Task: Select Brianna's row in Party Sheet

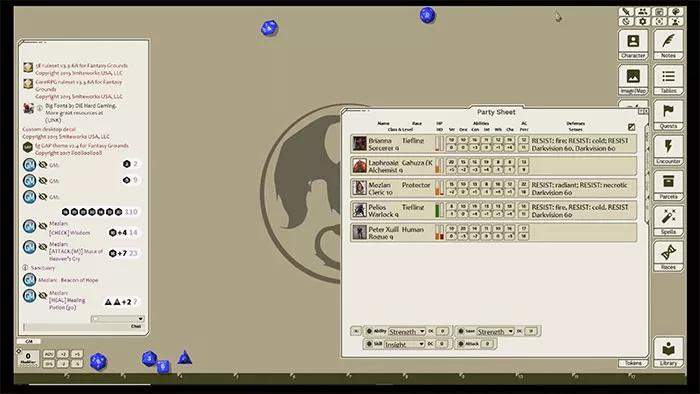Action: 493,144
